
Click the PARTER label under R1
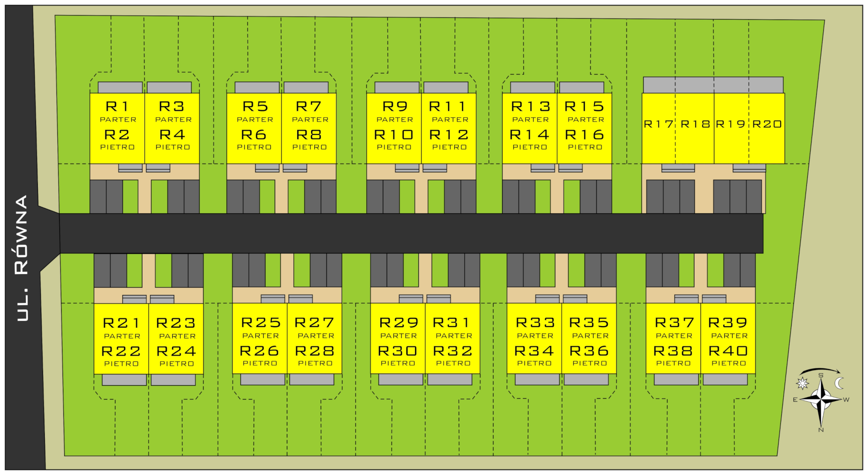point(118,120)
